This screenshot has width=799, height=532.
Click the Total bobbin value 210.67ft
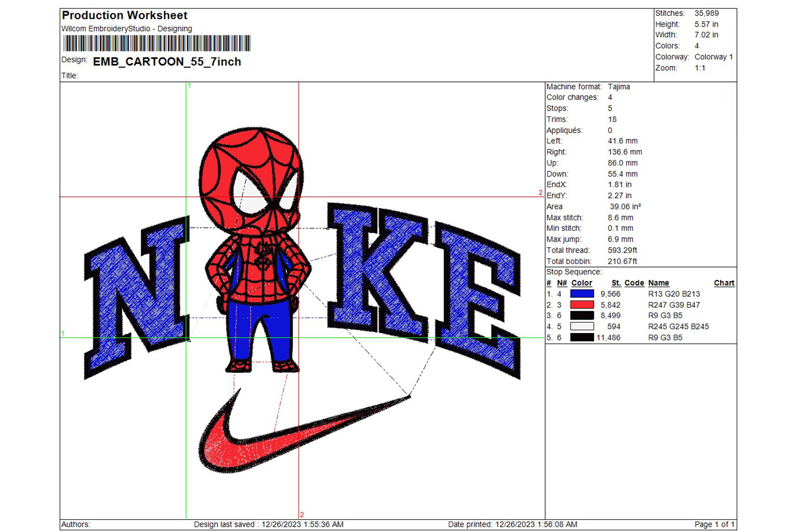click(x=622, y=261)
